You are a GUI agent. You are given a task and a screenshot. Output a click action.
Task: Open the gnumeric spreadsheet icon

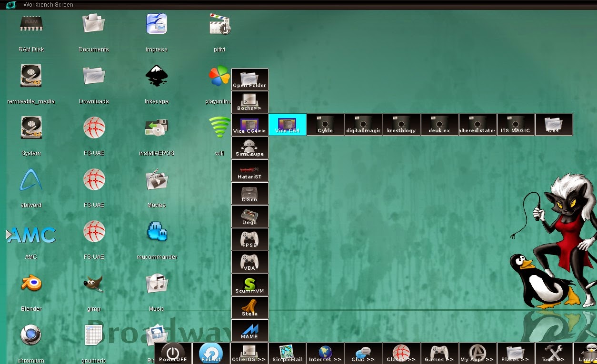pos(94,335)
